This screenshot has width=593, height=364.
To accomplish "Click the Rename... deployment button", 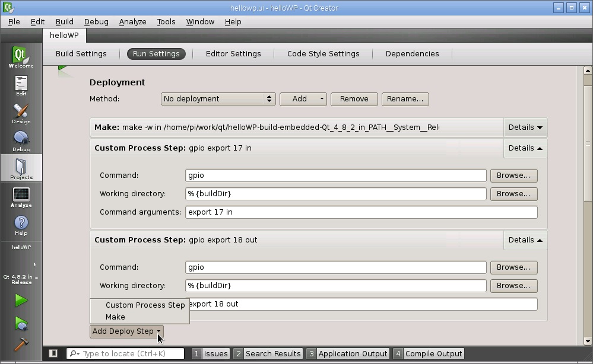I will click(x=405, y=99).
